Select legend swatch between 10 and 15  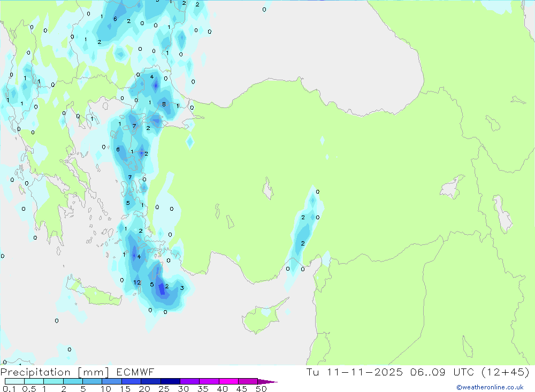[112, 381]
